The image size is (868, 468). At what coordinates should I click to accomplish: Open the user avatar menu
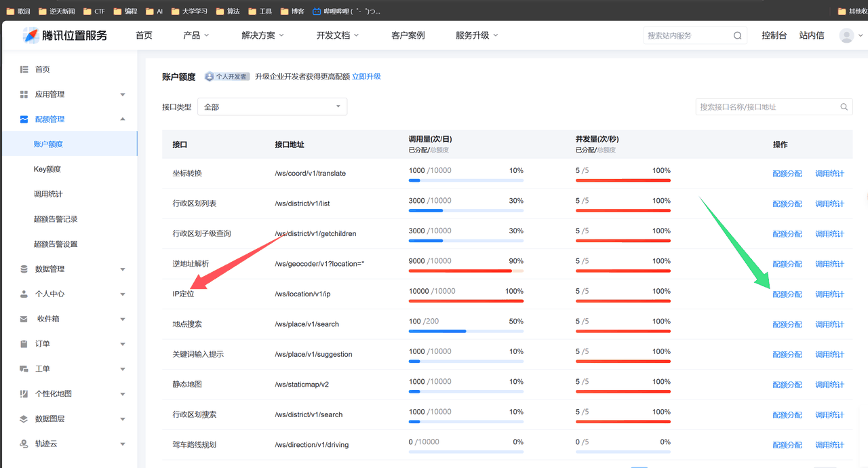click(846, 35)
